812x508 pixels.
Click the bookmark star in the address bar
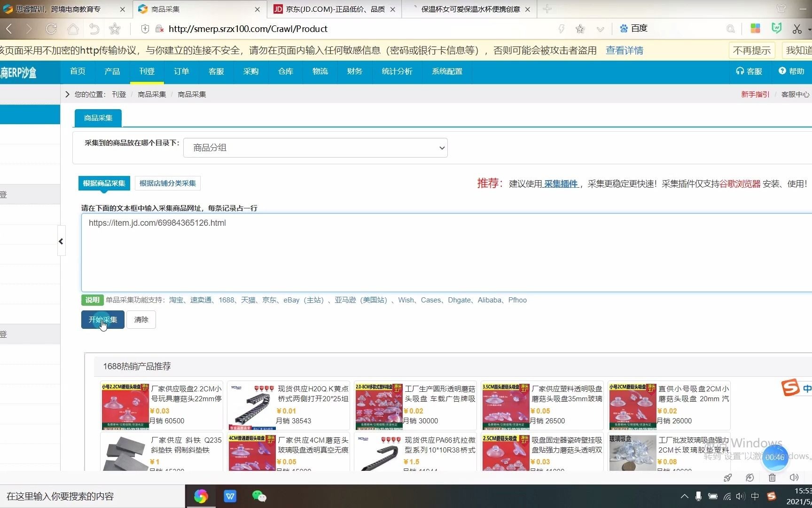pyautogui.click(x=580, y=29)
